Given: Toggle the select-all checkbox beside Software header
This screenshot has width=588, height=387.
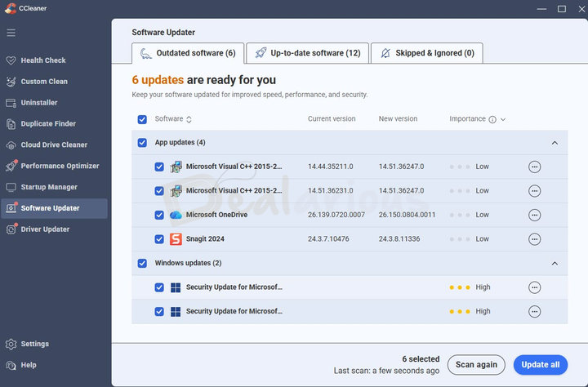Looking at the screenshot, I should coord(142,119).
